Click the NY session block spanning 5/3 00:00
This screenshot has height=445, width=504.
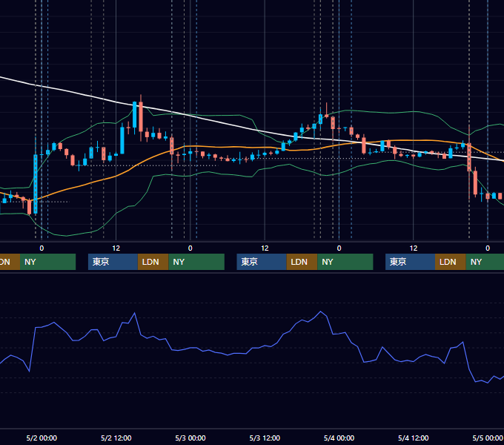[x=196, y=262]
